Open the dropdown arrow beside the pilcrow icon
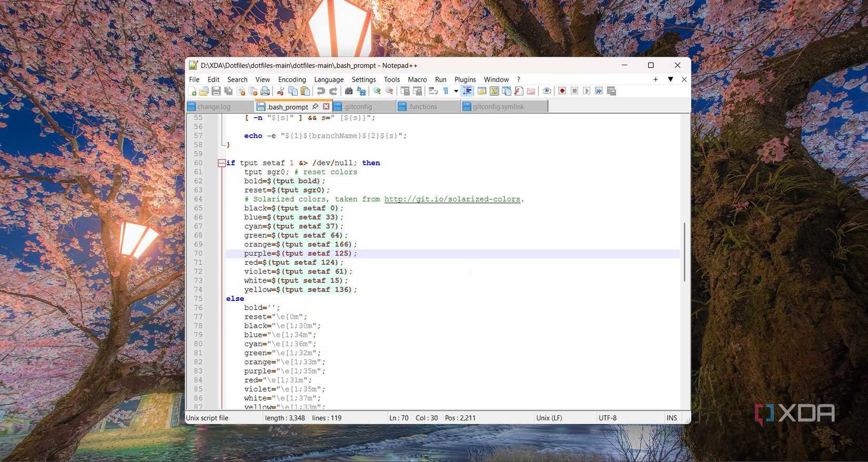This screenshot has width=868, height=462. 456,91
